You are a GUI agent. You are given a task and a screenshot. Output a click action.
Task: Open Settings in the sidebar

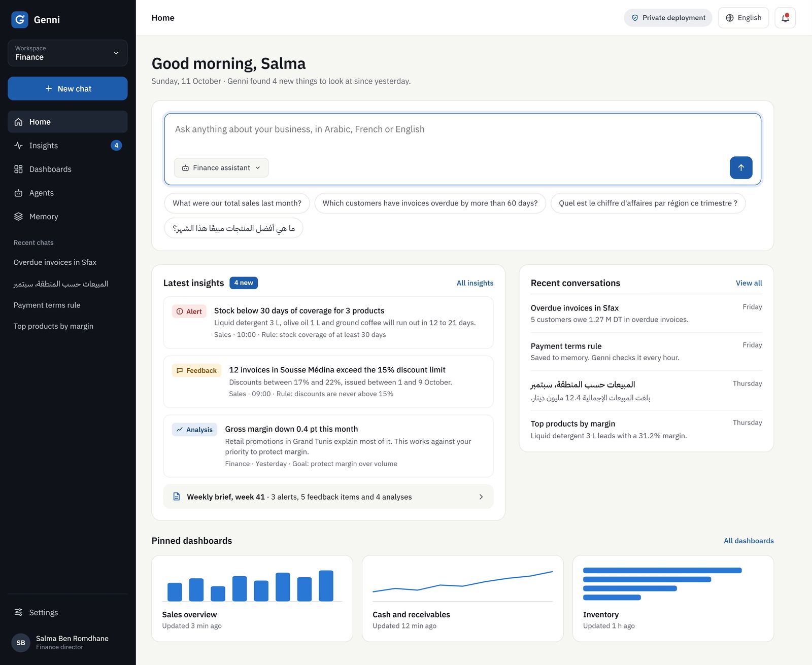(67, 612)
